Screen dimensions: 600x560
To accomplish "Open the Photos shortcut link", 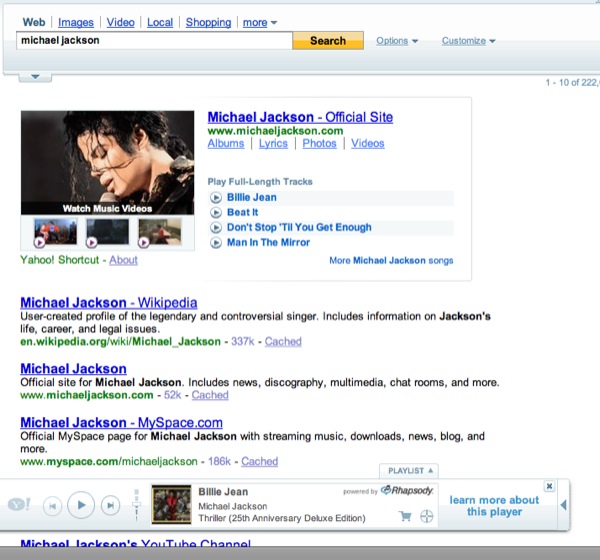I will (x=320, y=144).
